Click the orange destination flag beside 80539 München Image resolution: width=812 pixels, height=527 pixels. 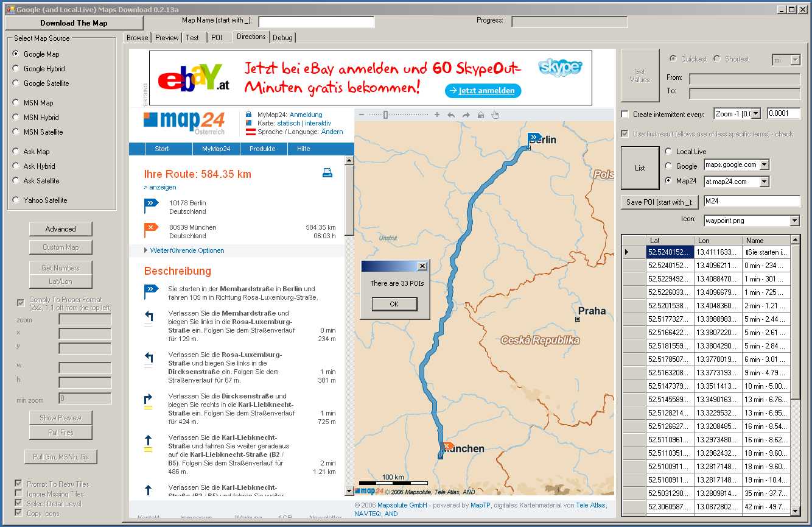coord(151,230)
